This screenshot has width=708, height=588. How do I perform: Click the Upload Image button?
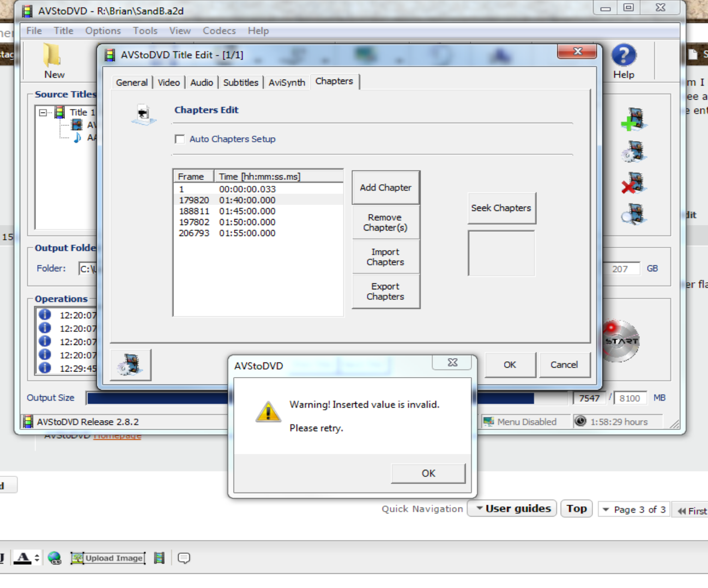(x=108, y=558)
